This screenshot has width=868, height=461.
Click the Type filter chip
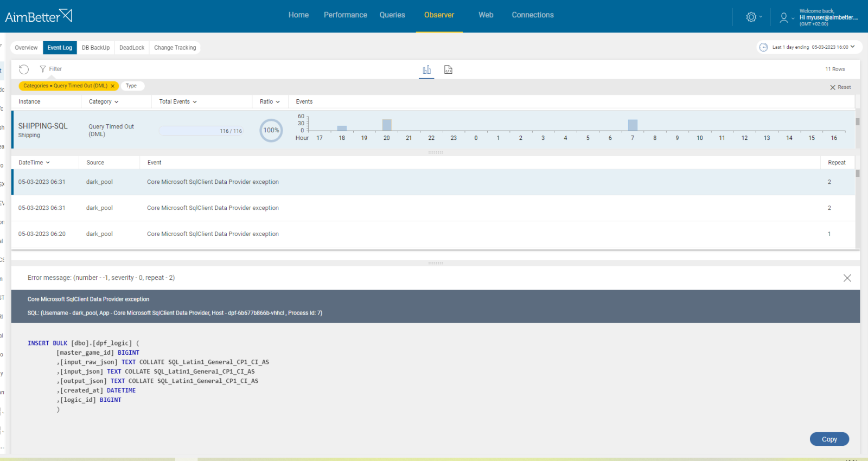coord(131,86)
